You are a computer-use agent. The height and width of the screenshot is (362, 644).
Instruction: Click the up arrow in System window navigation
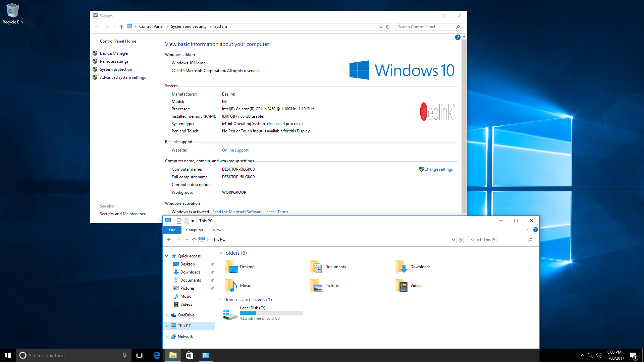pos(121,27)
